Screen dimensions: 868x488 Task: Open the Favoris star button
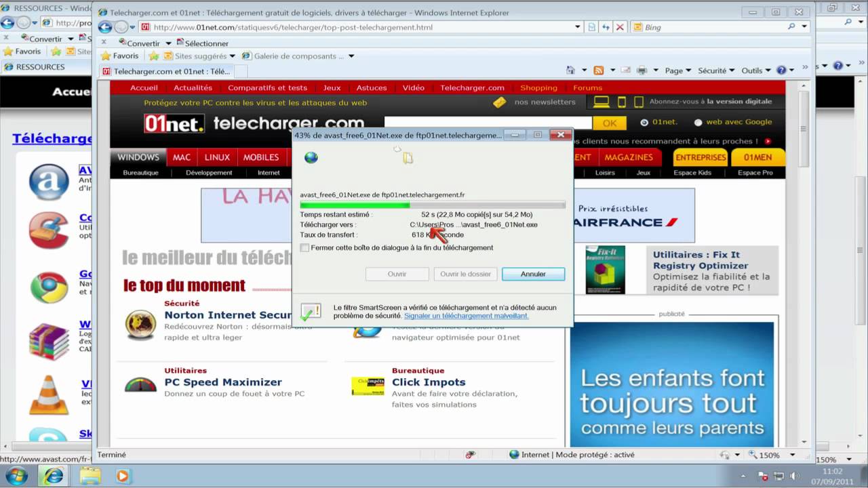tap(119, 56)
